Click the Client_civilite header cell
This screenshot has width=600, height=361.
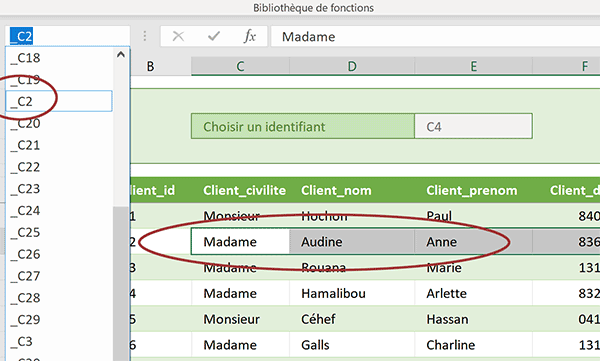click(240, 190)
